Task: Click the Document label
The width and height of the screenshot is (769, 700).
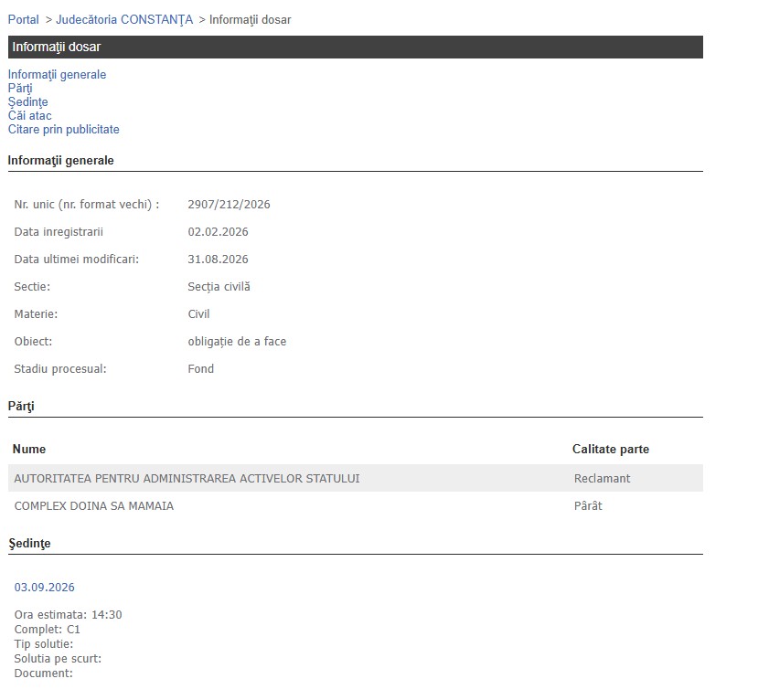Action: tap(43, 673)
